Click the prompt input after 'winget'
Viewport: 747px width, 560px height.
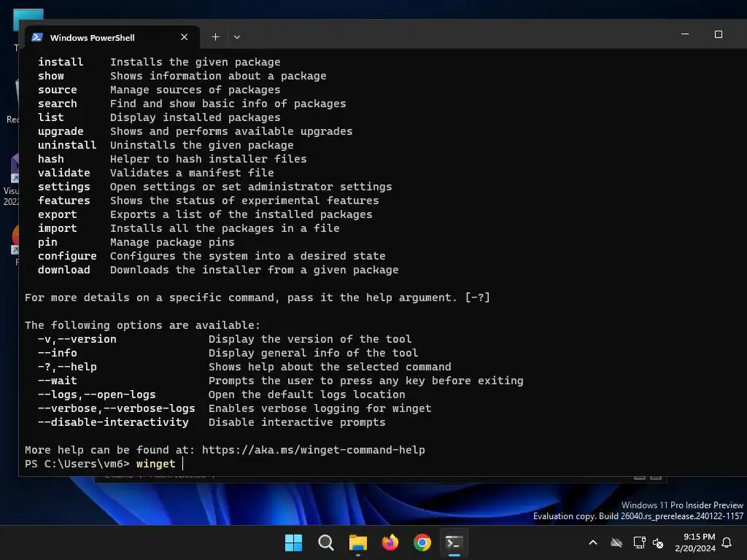pos(183,464)
